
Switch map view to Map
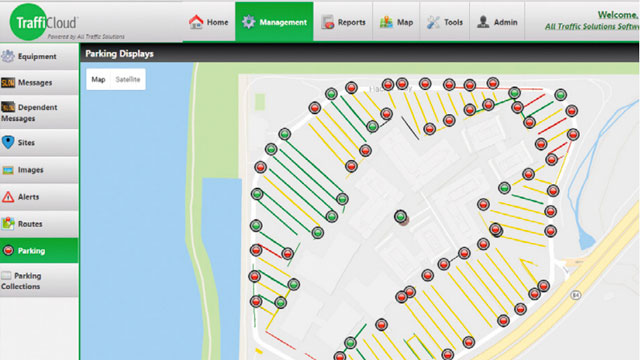(x=98, y=80)
